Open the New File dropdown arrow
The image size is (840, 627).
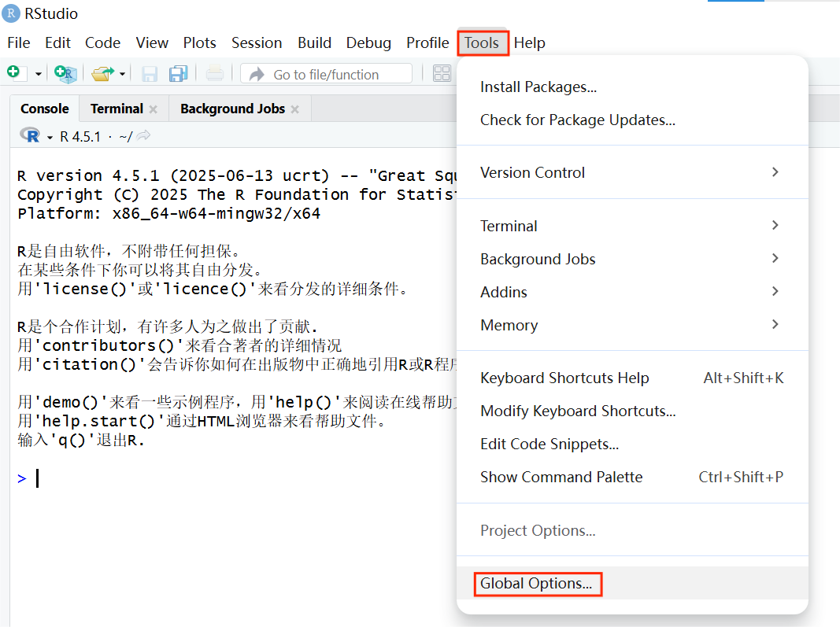pos(38,74)
